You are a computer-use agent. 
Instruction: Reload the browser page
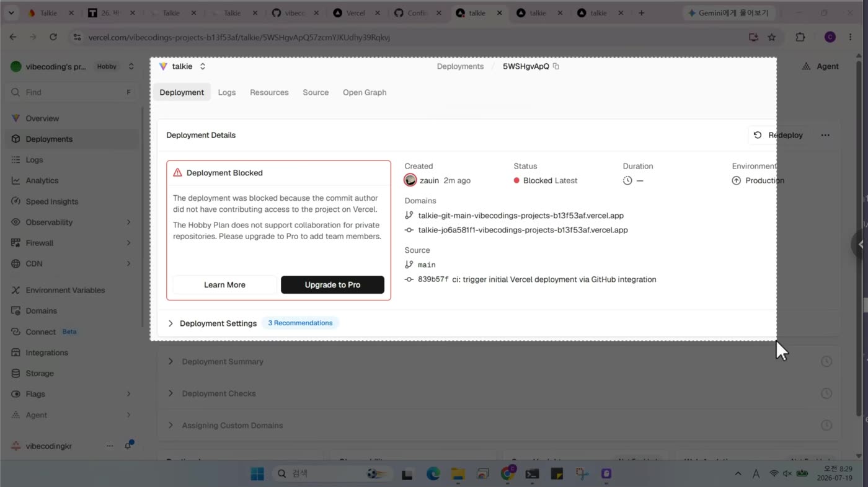[53, 37]
